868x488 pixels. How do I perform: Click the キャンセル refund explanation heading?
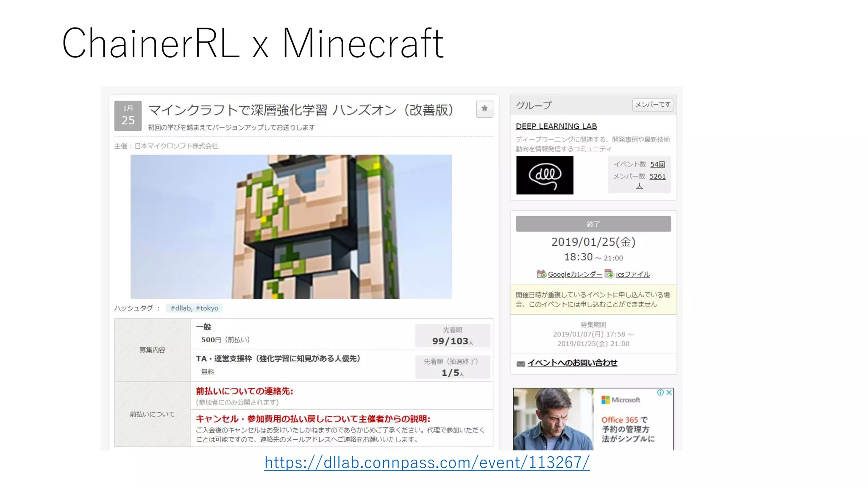click(313, 419)
